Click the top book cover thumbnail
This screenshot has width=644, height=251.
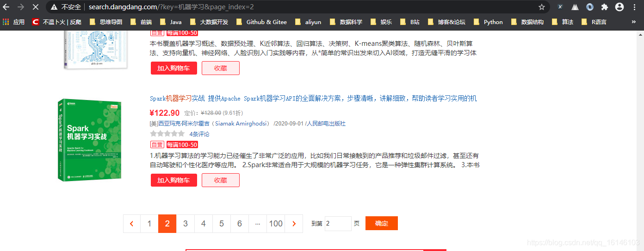point(95,50)
